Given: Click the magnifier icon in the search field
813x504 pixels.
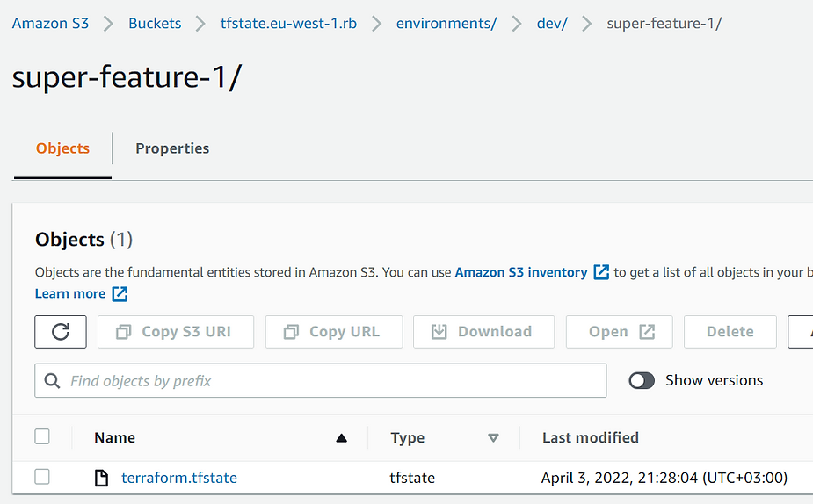Looking at the screenshot, I should (52, 381).
